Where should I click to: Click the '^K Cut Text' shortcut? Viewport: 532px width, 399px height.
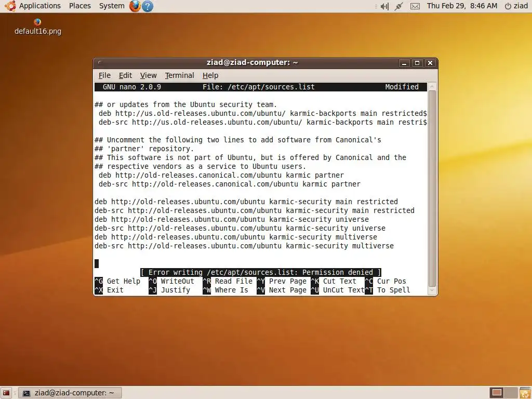pos(334,281)
